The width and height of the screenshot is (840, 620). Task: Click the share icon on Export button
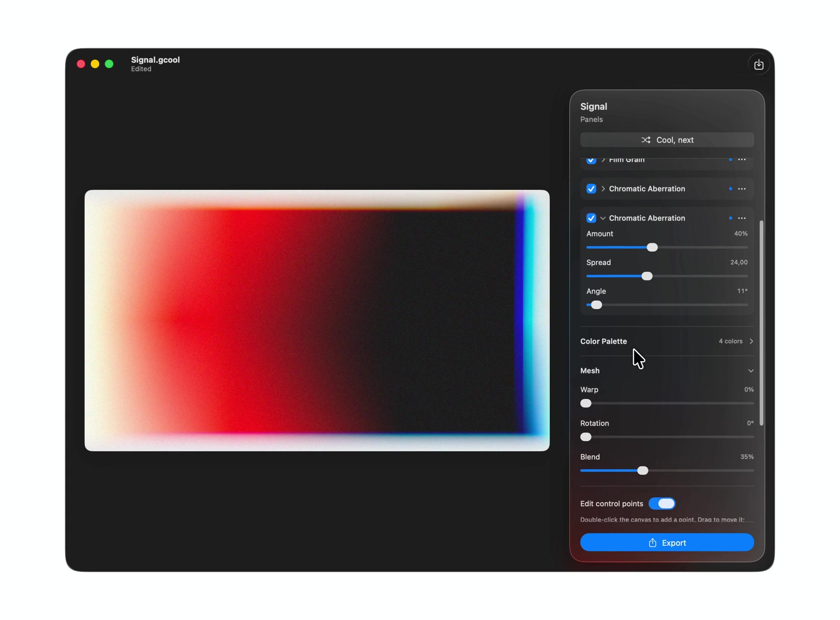652,543
